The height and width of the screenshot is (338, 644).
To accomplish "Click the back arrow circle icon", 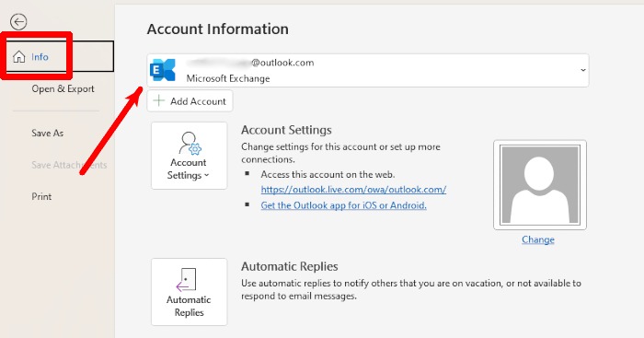I will coord(18,22).
